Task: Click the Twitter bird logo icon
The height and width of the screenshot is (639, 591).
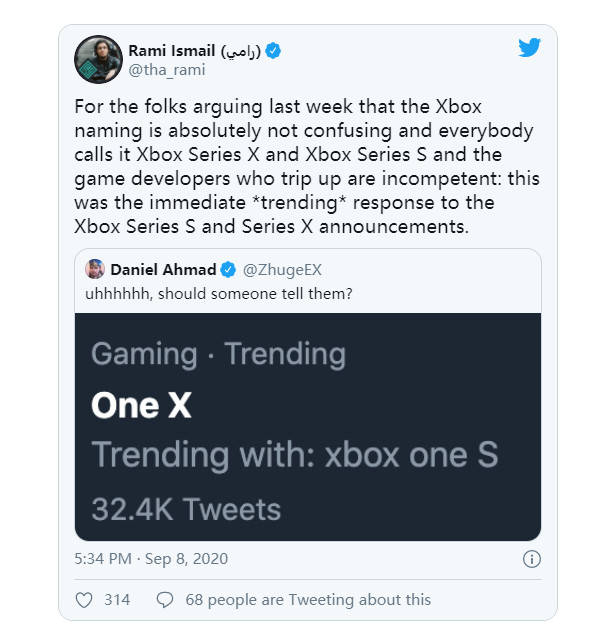Action: click(529, 47)
